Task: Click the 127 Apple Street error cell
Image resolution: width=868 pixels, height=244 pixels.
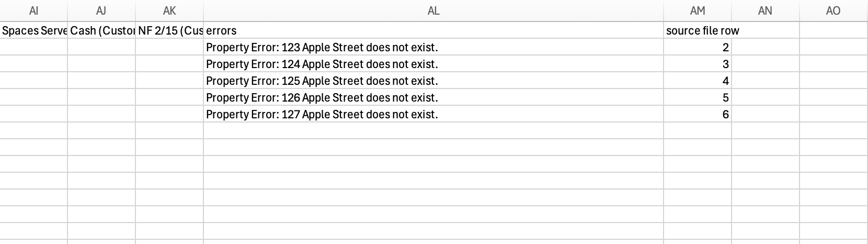Action: click(433, 114)
